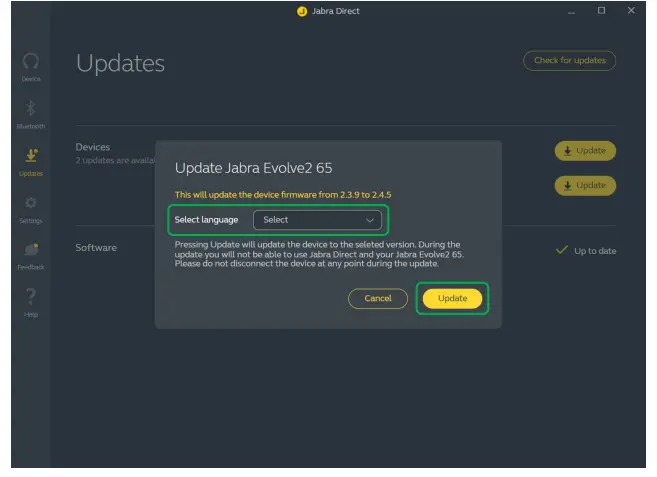
Task: Maximize the Jabra Direct window
Action: tap(601, 10)
